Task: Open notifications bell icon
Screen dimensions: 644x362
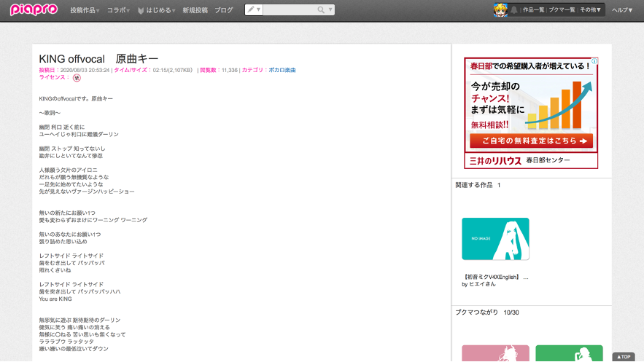Action: click(x=513, y=10)
